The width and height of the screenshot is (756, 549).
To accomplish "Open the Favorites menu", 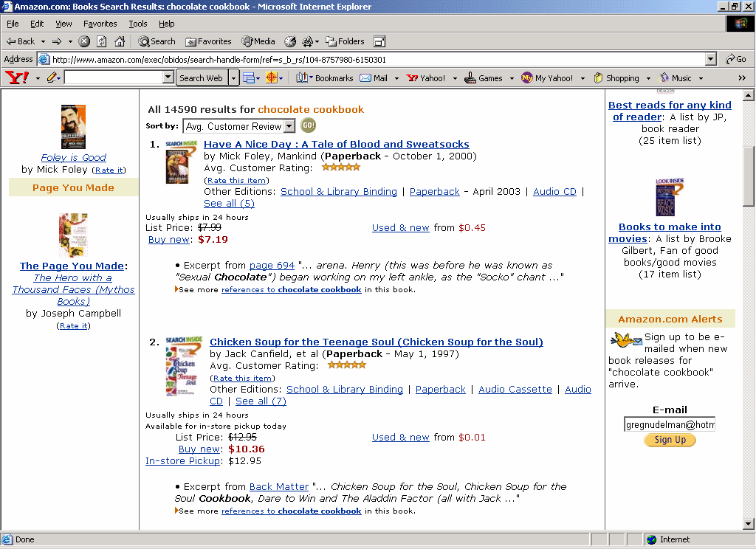I will 100,24.
